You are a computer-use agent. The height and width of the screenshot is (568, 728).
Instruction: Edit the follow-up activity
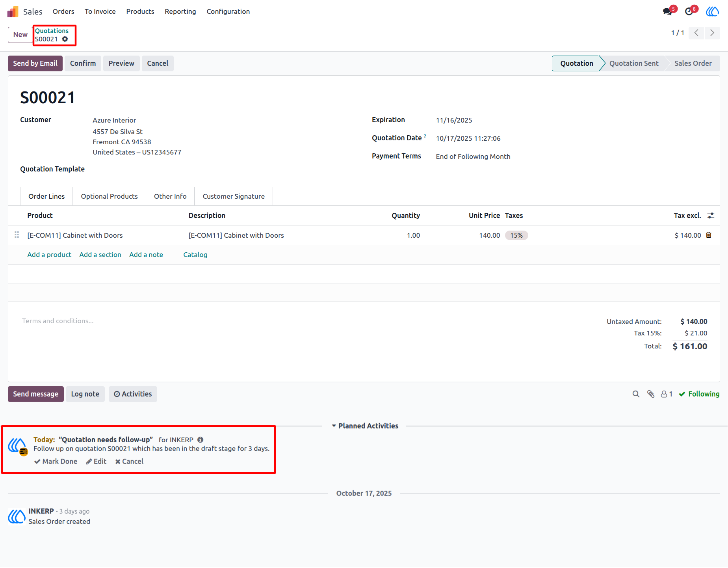[x=96, y=462]
